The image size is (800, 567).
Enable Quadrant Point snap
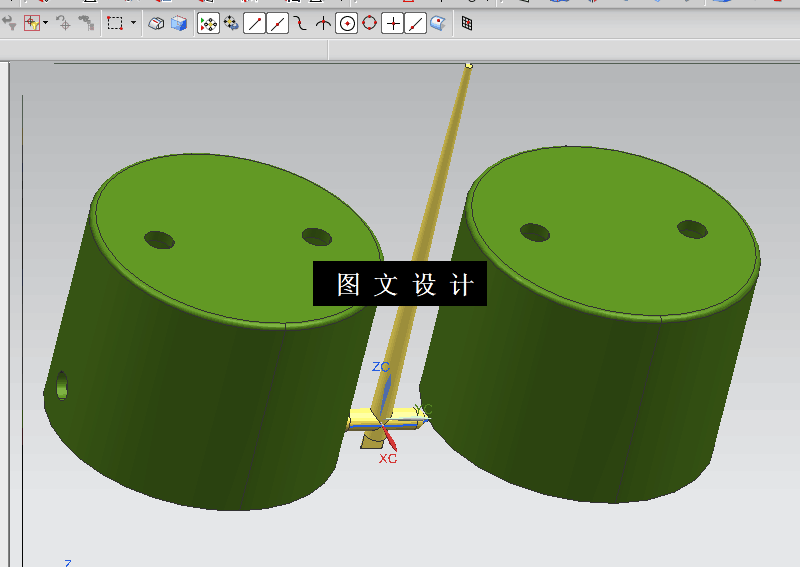point(369,23)
